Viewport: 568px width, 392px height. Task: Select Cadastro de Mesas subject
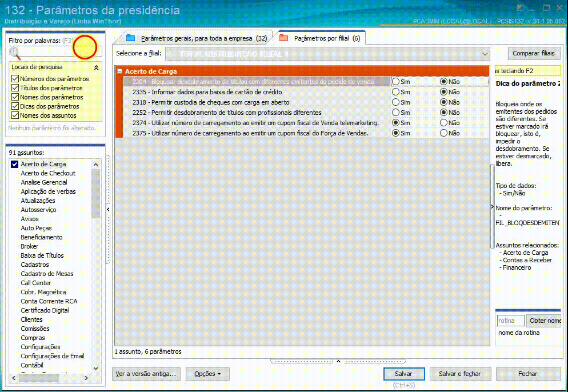click(x=47, y=274)
